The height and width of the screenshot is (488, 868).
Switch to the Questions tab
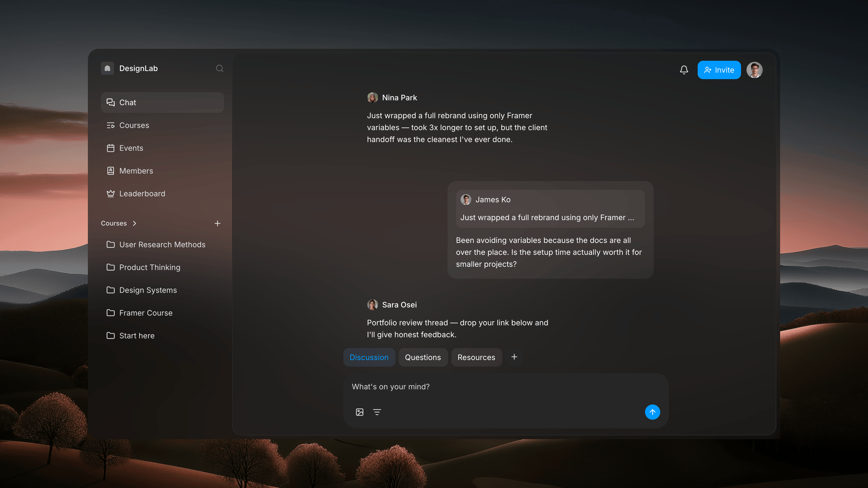pyautogui.click(x=423, y=357)
